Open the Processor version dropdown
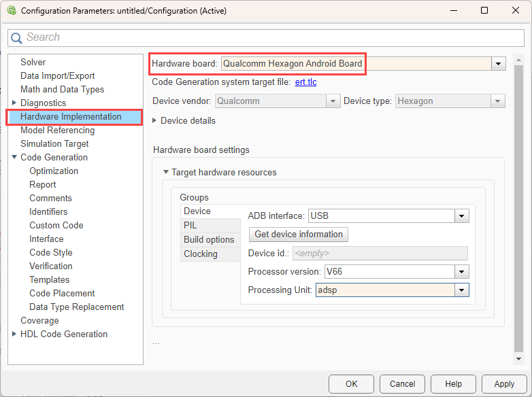The width and height of the screenshot is (532, 397). coord(462,272)
